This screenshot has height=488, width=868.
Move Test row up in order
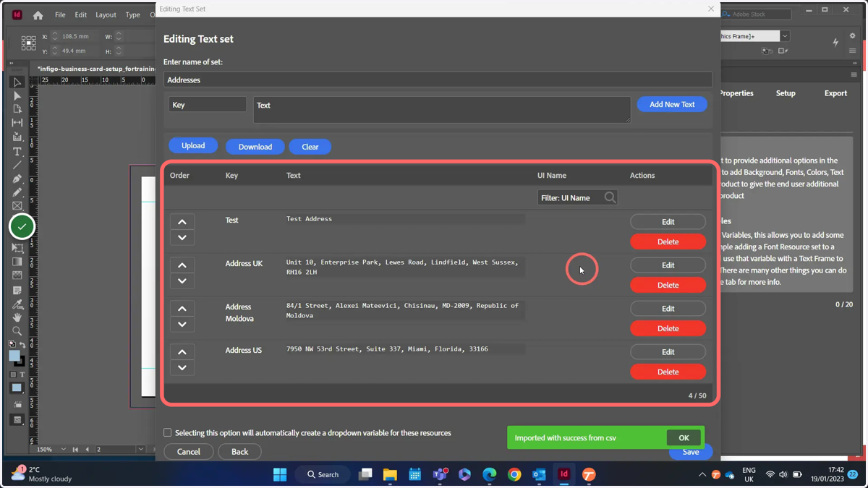tap(182, 222)
